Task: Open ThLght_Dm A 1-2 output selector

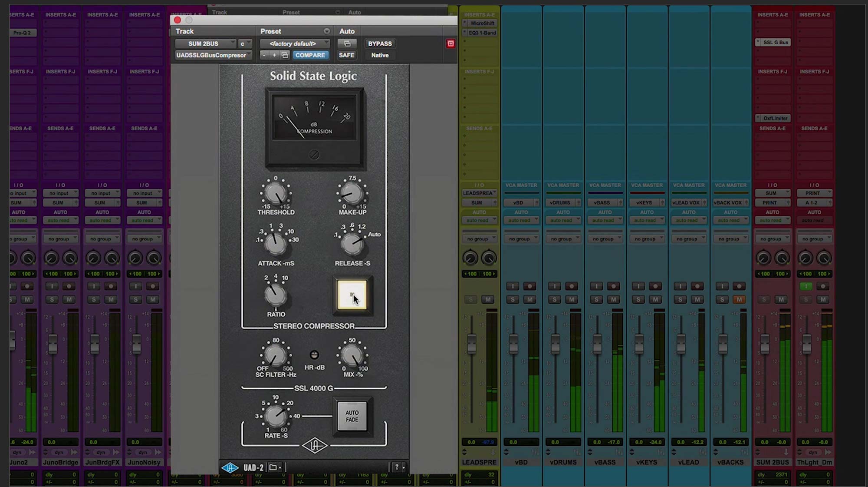Action: (815, 203)
